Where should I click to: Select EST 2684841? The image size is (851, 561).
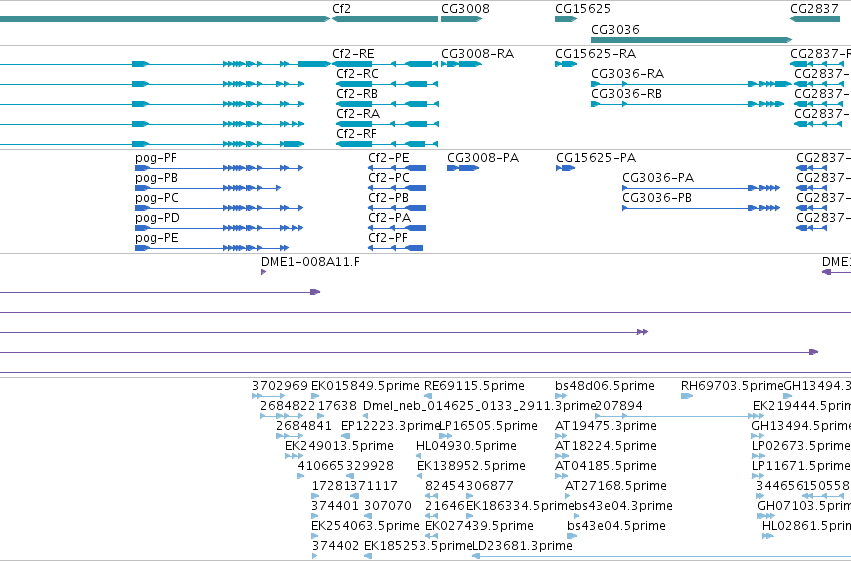point(290,436)
